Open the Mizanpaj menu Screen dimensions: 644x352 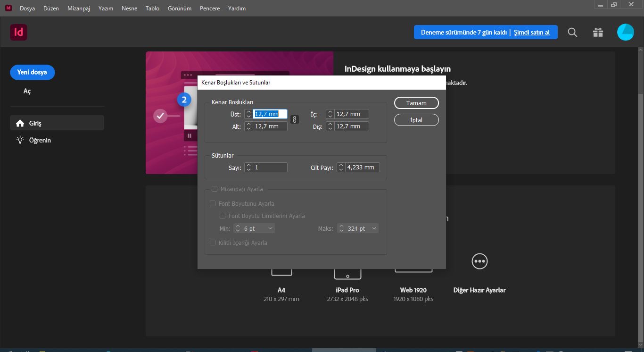tap(79, 8)
